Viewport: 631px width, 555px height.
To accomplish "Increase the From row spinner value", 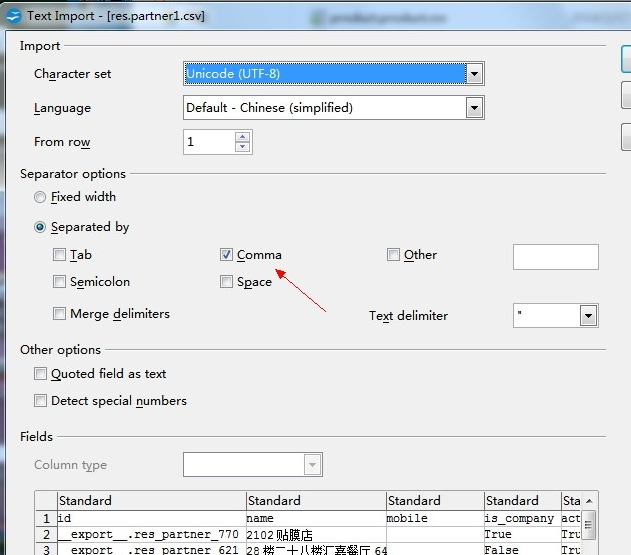I will point(242,137).
